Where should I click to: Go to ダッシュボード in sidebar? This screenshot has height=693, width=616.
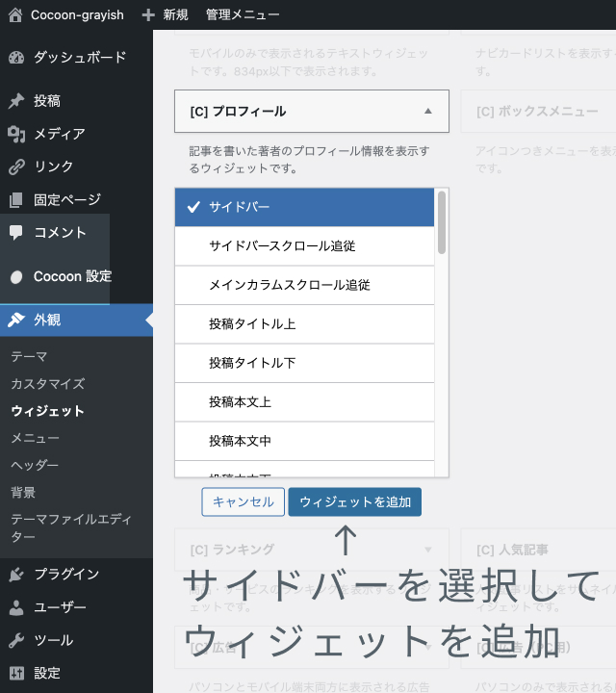80,58
